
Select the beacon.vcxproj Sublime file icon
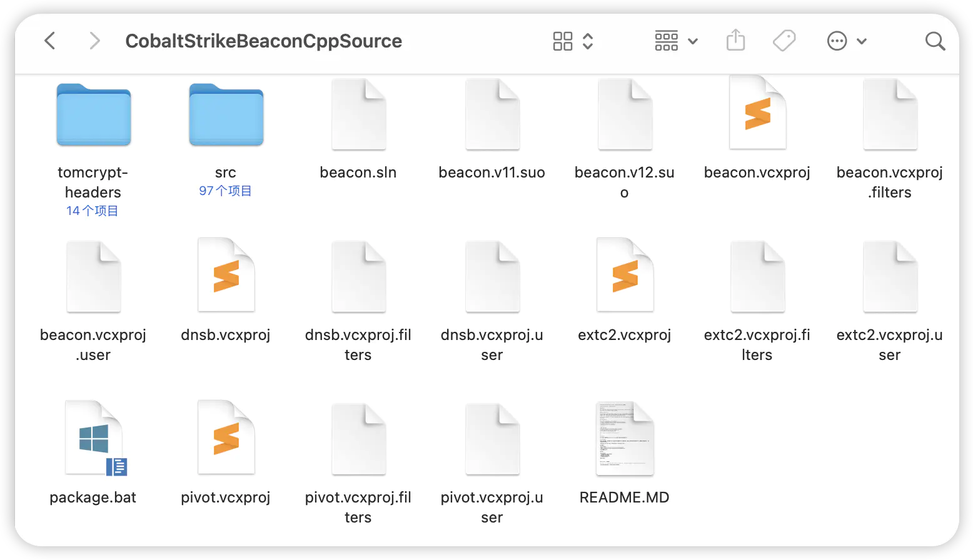pos(757,114)
